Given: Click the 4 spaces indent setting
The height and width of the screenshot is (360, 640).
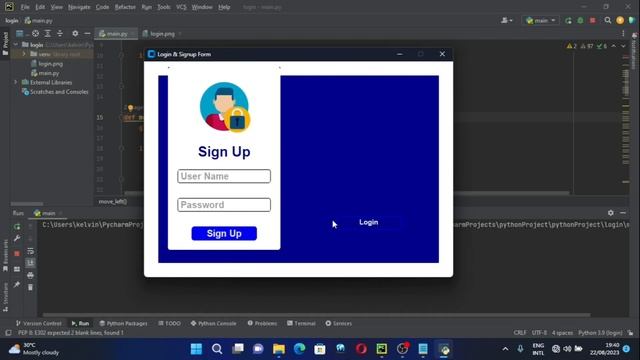Looking at the screenshot, I should pos(562,333).
